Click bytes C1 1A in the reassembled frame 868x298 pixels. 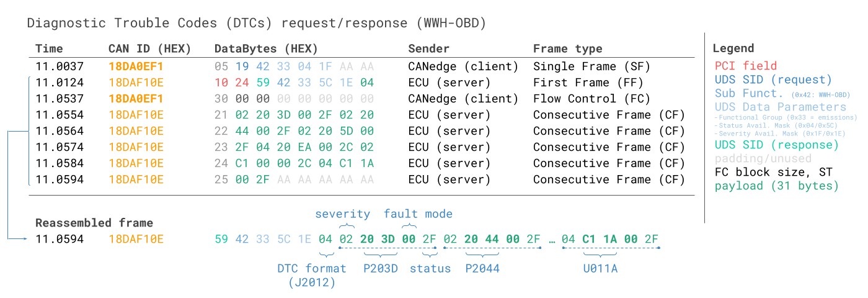(600, 239)
